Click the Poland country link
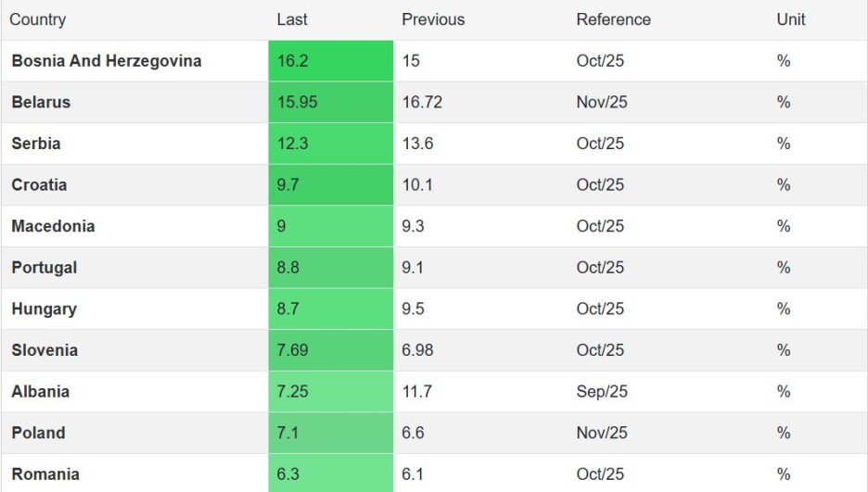868x492 pixels. [x=38, y=433]
